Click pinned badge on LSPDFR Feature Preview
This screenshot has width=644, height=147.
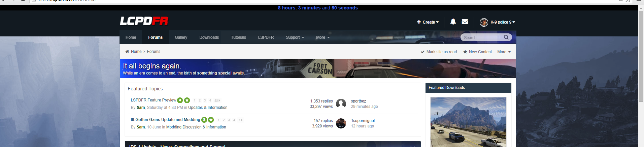coord(180,100)
